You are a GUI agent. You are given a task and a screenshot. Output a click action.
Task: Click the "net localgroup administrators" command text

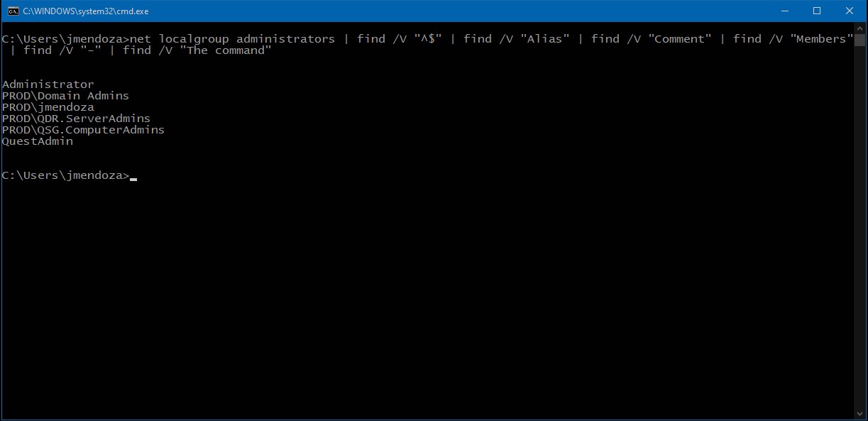(229, 39)
